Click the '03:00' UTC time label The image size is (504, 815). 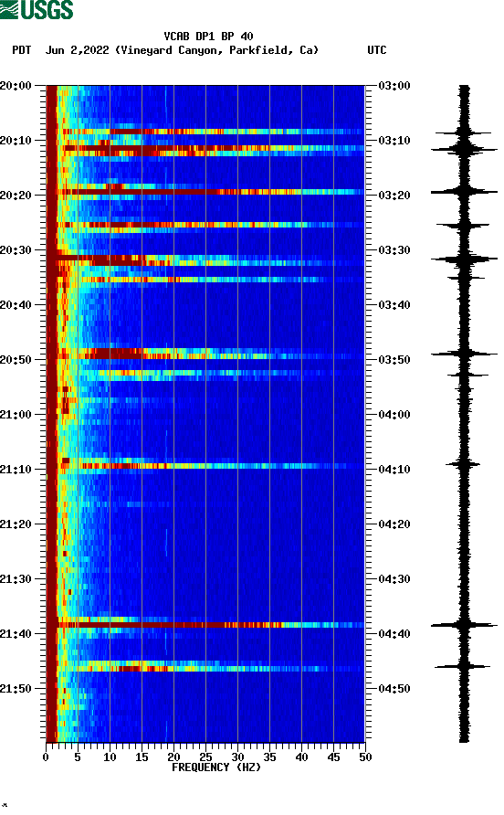click(394, 86)
